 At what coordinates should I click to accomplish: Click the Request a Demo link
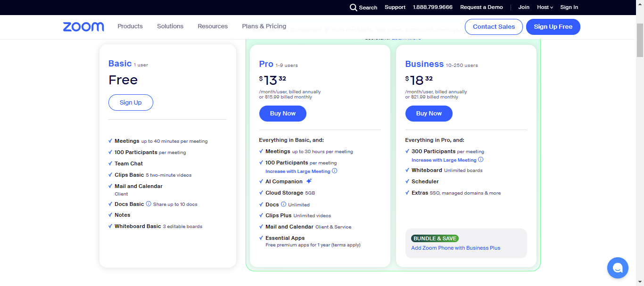pos(481,8)
